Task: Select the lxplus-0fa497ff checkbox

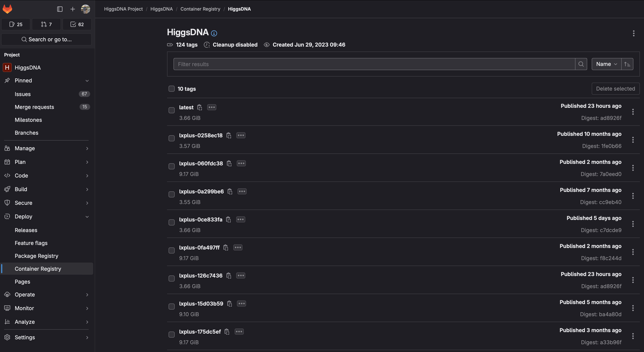Action: [x=171, y=250]
